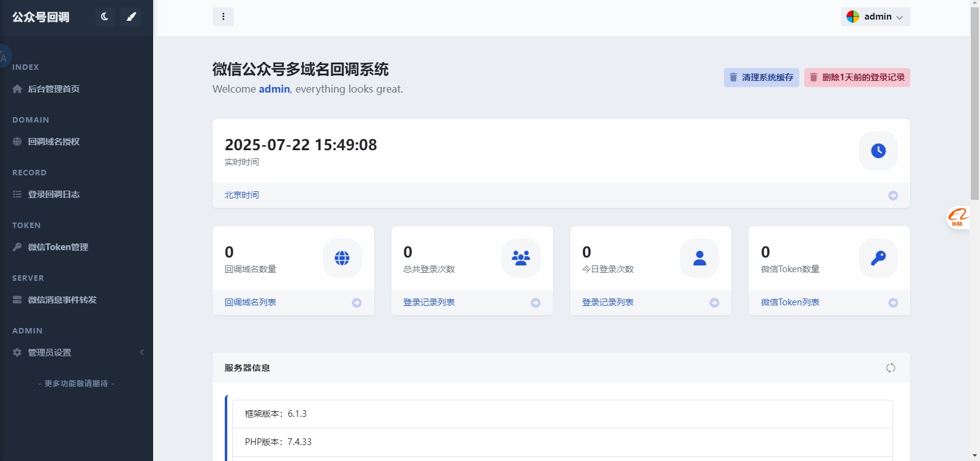Expand 管理员设置 sidebar menu

pos(77,352)
